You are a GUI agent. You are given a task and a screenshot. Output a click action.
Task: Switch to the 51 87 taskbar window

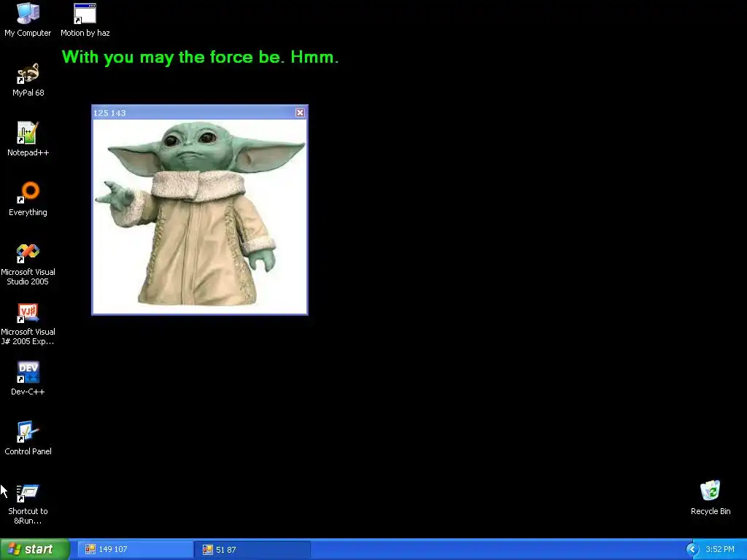252,550
